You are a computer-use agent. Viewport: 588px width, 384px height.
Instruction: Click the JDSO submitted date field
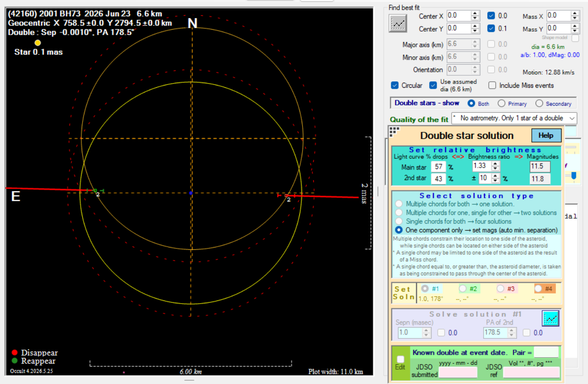point(458,372)
